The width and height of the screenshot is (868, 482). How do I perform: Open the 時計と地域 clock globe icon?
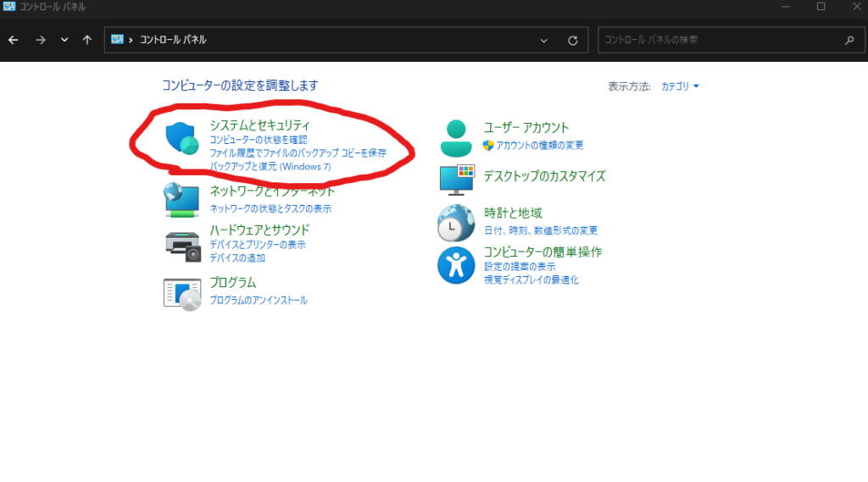click(456, 223)
